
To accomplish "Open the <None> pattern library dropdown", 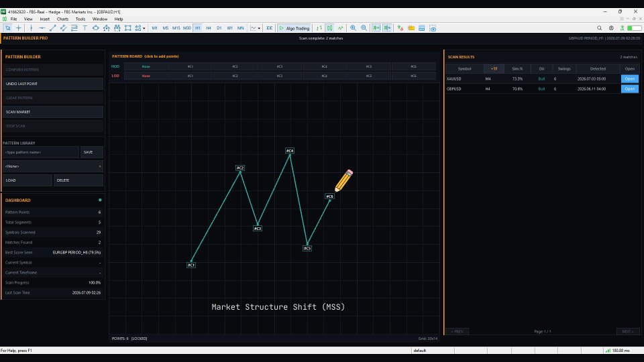I will (x=52, y=166).
